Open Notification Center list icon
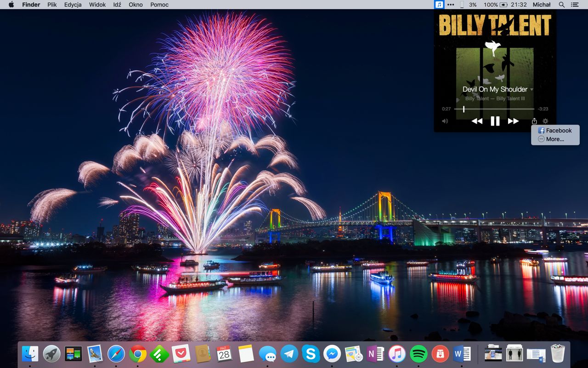Screen dimensions: 588x368 [575, 5]
